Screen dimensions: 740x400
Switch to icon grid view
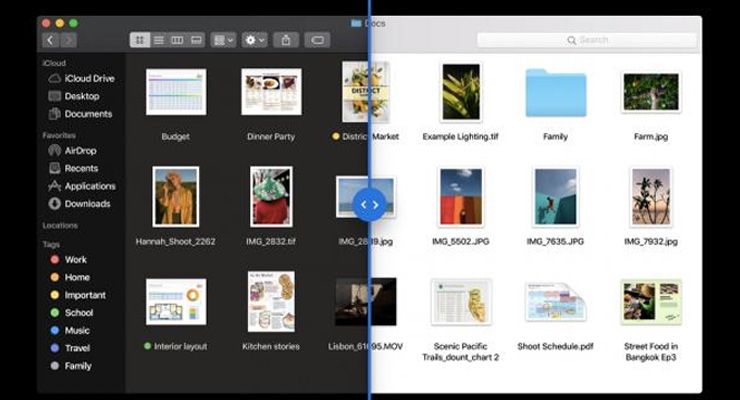(x=140, y=40)
